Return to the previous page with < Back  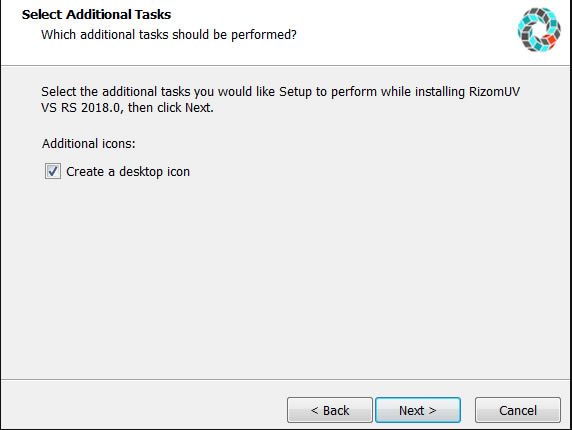click(x=330, y=410)
